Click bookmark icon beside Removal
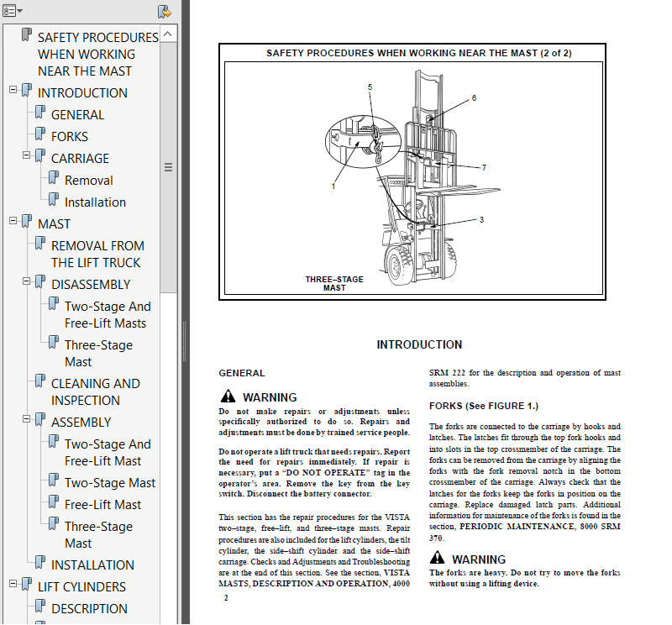Viewport: 672px width, 625px height. click(x=54, y=177)
